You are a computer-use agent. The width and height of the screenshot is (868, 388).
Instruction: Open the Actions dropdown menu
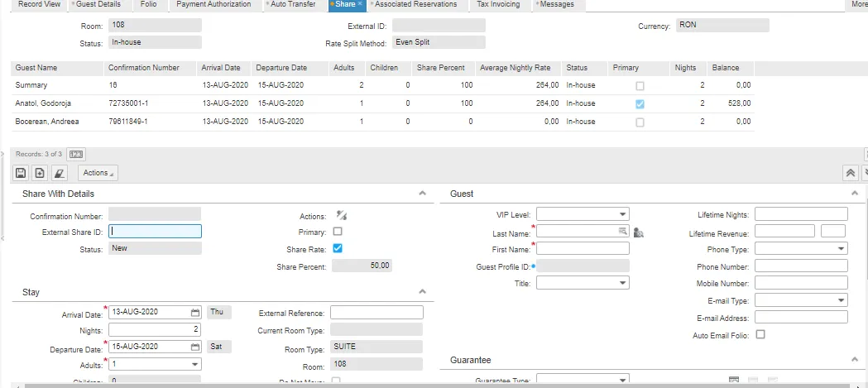tap(98, 173)
